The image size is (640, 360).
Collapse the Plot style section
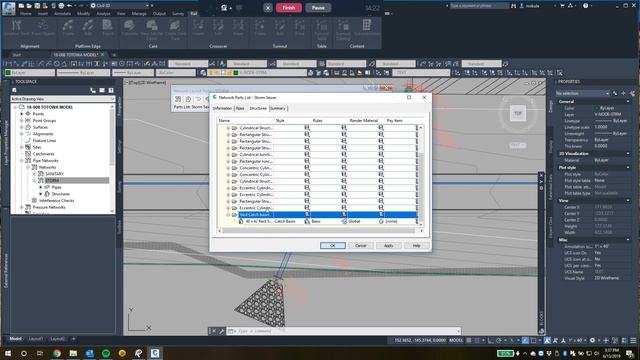click(x=628, y=168)
